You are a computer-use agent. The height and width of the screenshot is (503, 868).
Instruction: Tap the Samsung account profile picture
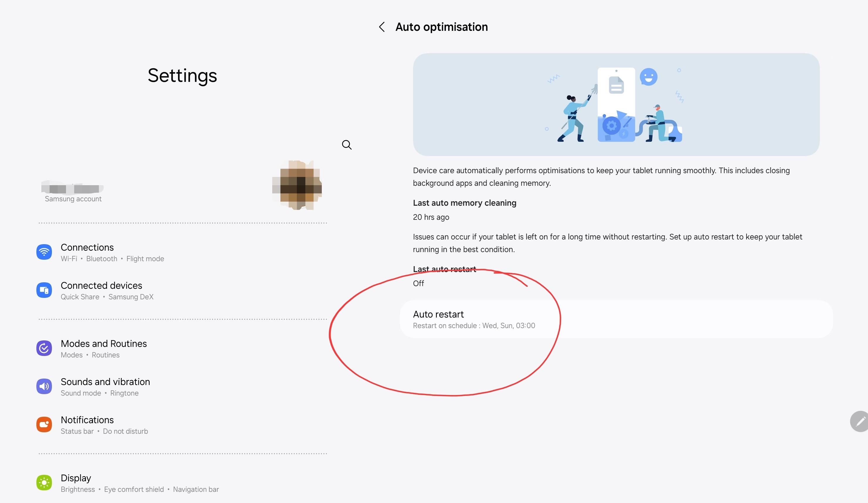[297, 185]
